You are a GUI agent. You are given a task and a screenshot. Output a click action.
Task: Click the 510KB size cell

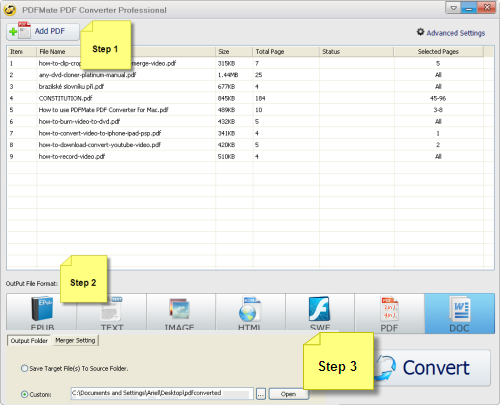coord(234,157)
